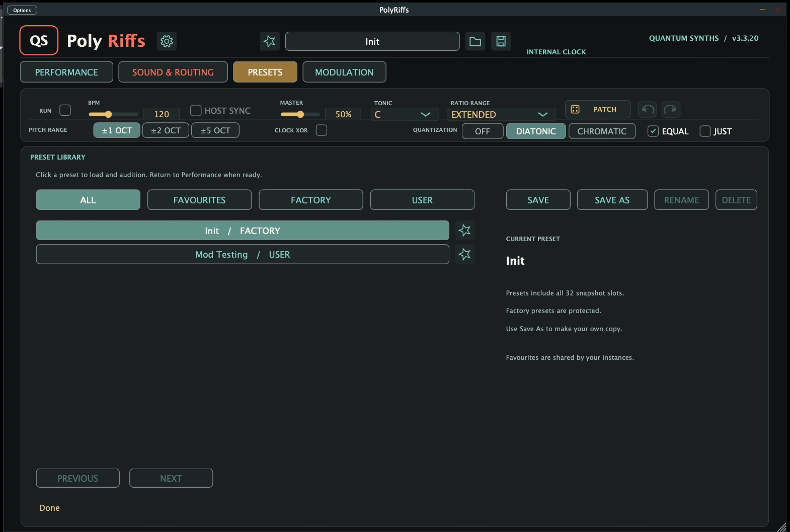Click the QS logo icon
This screenshot has height=532, width=790.
coord(39,40)
